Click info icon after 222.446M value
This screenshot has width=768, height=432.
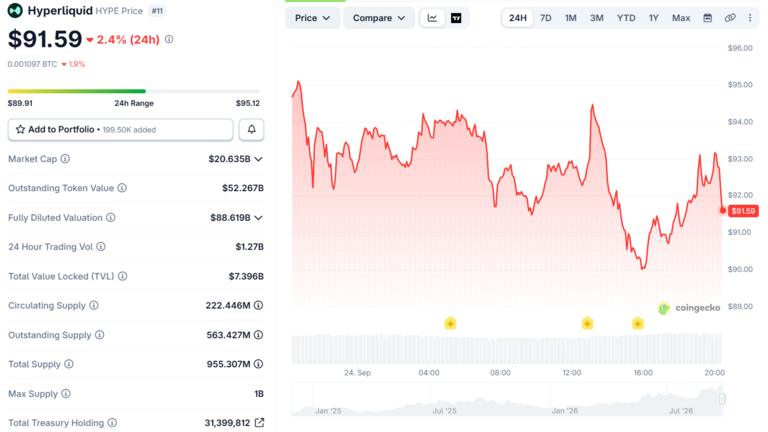[259, 305]
